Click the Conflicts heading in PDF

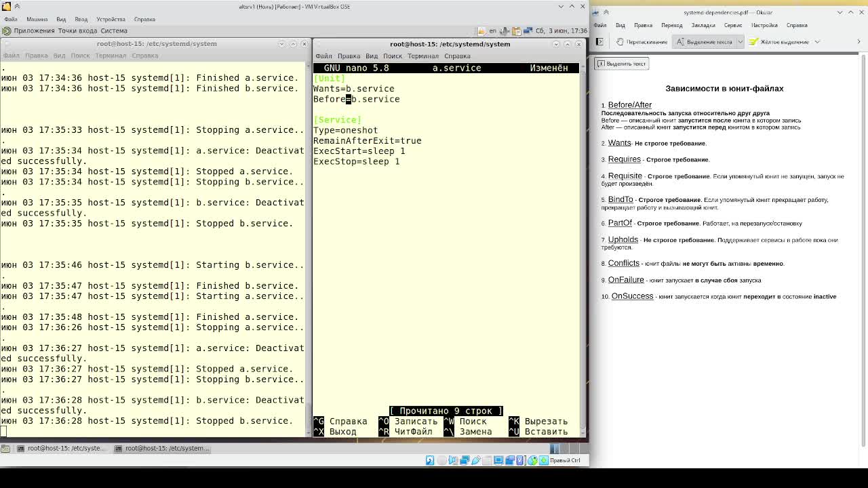pyautogui.click(x=623, y=263)
